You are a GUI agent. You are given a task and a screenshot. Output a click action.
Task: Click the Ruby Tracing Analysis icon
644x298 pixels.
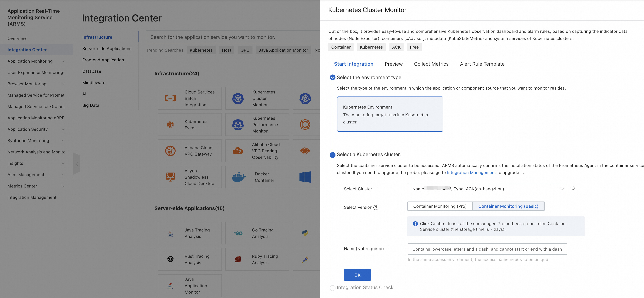tap(238, 259)
